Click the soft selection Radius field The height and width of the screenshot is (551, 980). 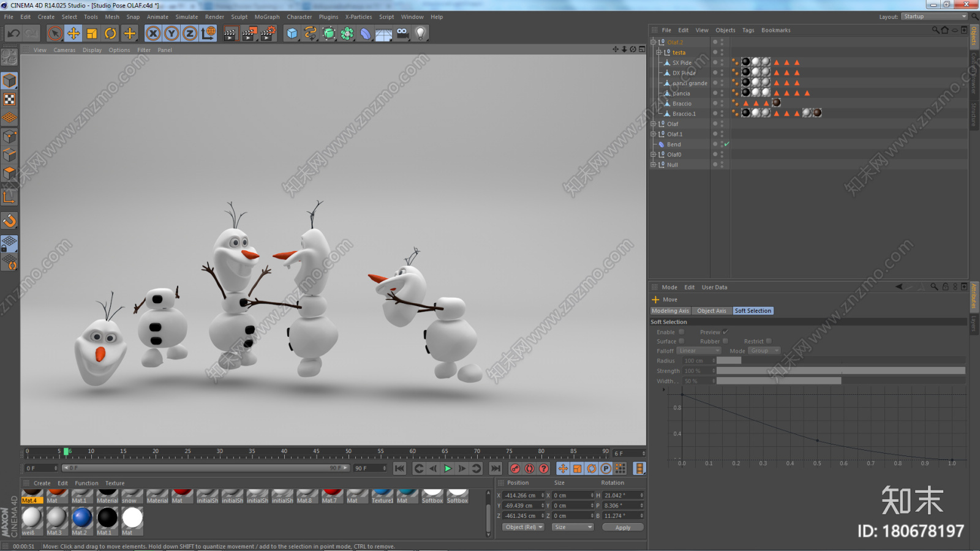tap(699, 361)
